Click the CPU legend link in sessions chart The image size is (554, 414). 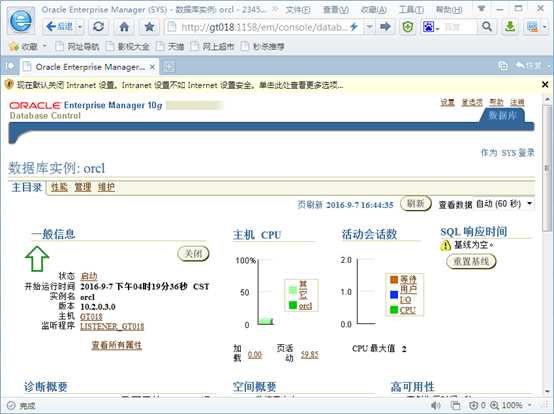(x=407, y=310)
